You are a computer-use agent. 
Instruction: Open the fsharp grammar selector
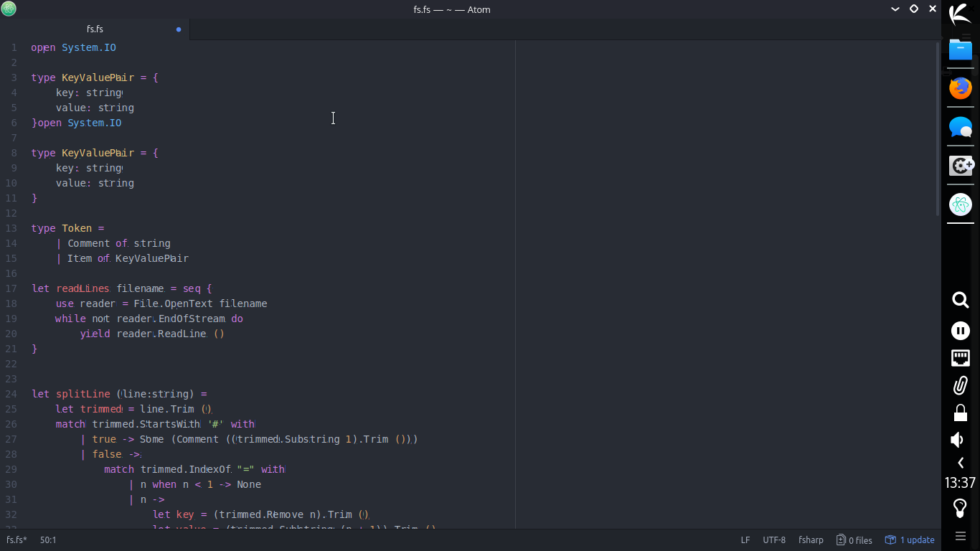coord(811,540)
